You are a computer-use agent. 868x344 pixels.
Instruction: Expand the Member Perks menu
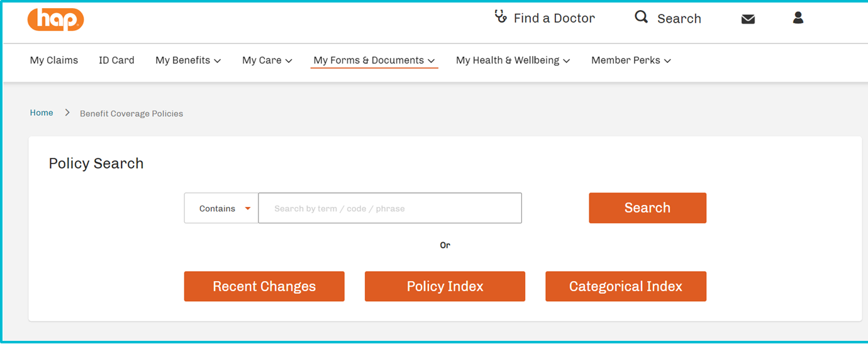(631, 60)
